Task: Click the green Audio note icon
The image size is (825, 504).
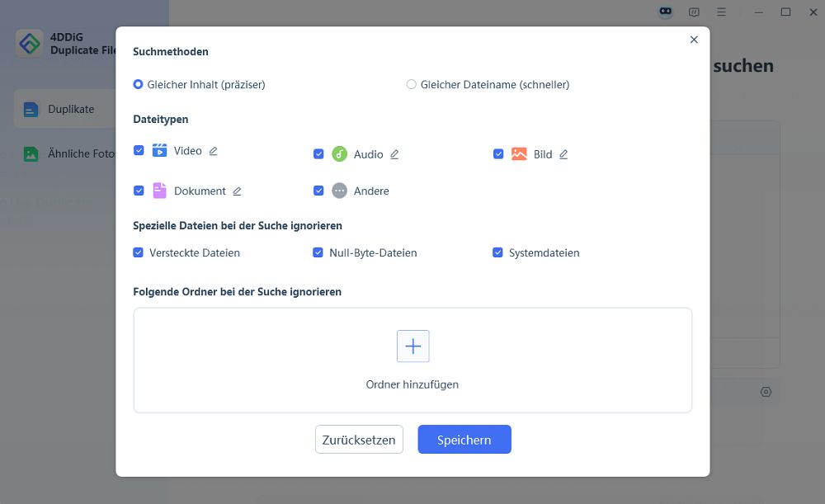Action: point(339,153)
